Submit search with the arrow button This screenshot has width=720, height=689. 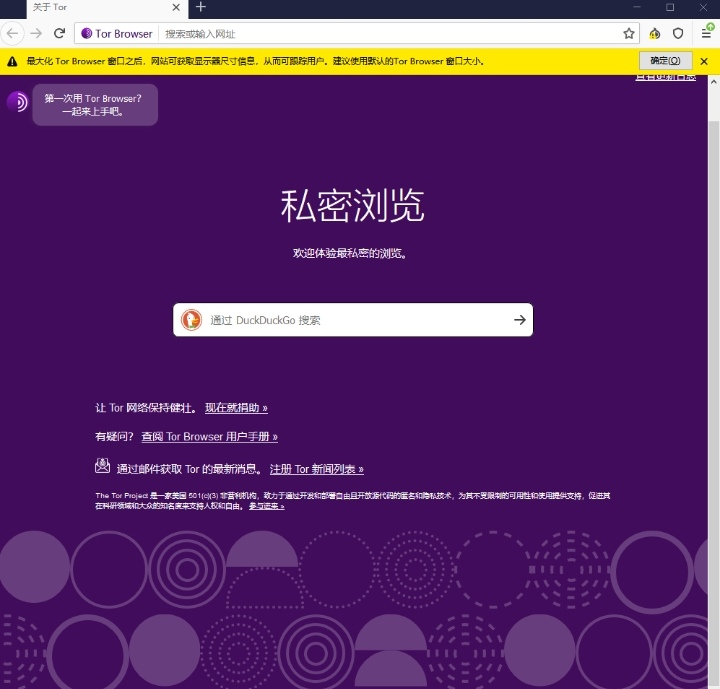520,320
